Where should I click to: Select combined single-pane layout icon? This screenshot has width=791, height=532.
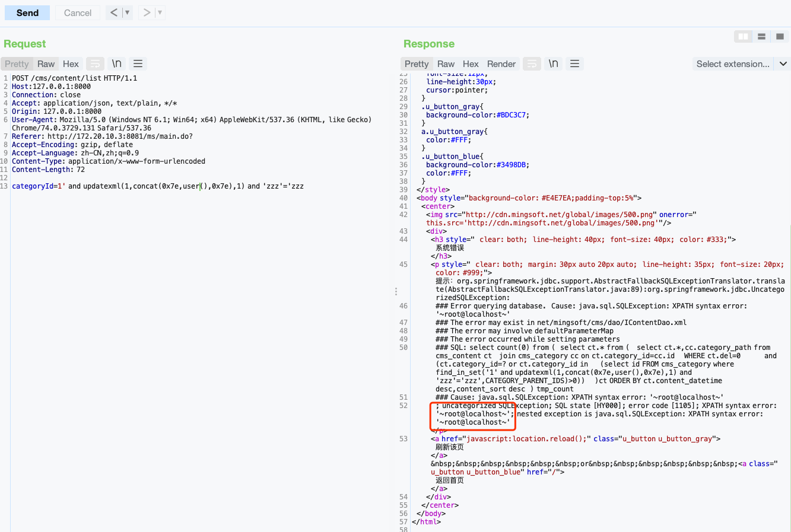coord(780,37)
